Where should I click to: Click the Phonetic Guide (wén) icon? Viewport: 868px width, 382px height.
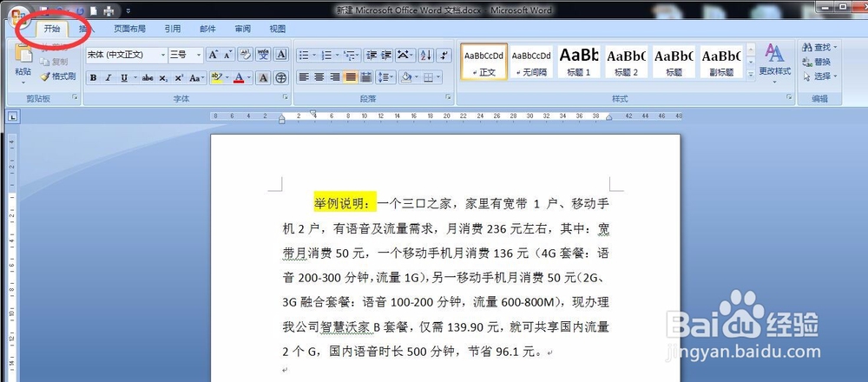(x=264, y=55)
